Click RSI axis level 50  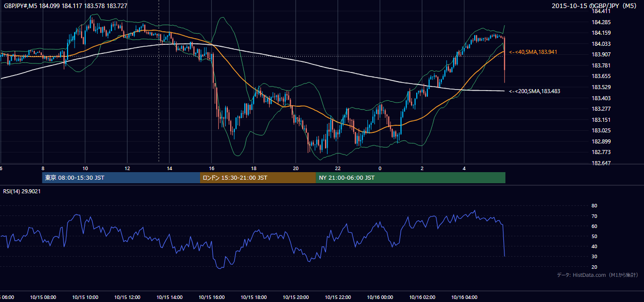click(x=594, y=236)
